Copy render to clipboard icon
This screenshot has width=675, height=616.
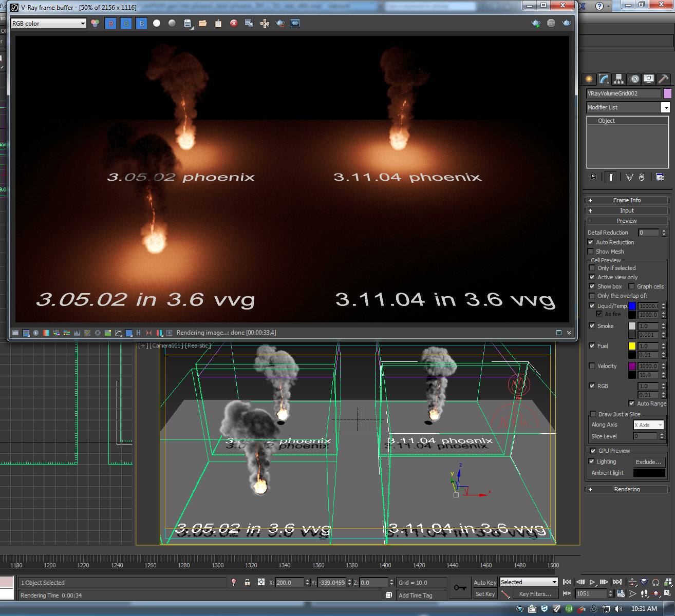coord(218,24)
